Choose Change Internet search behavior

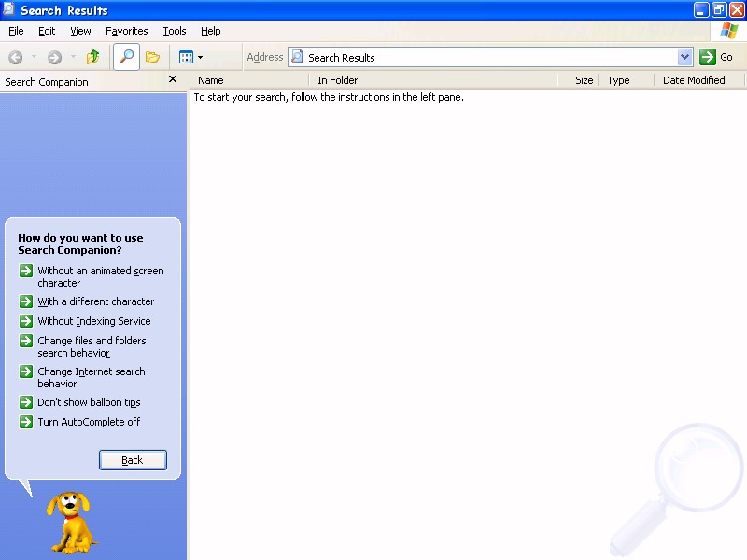tap(91, 378)
